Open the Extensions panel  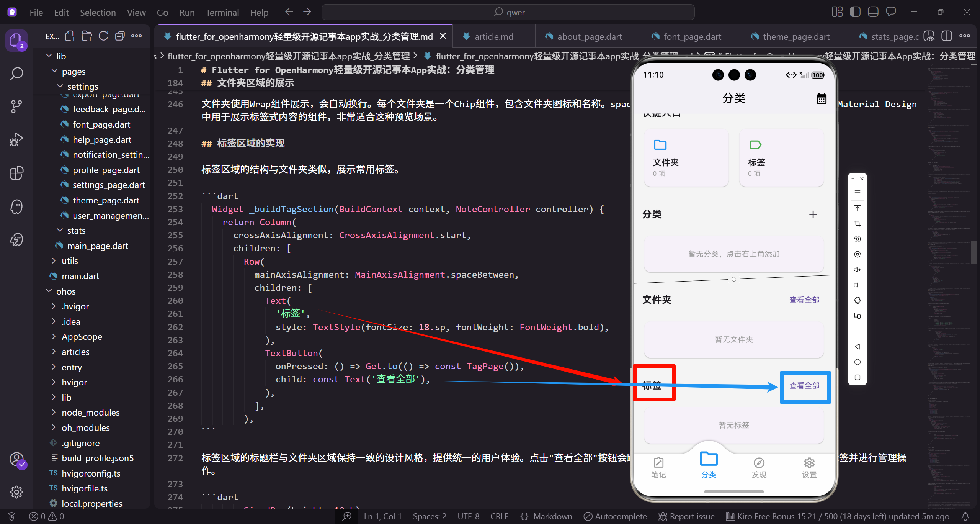[16, 173]
